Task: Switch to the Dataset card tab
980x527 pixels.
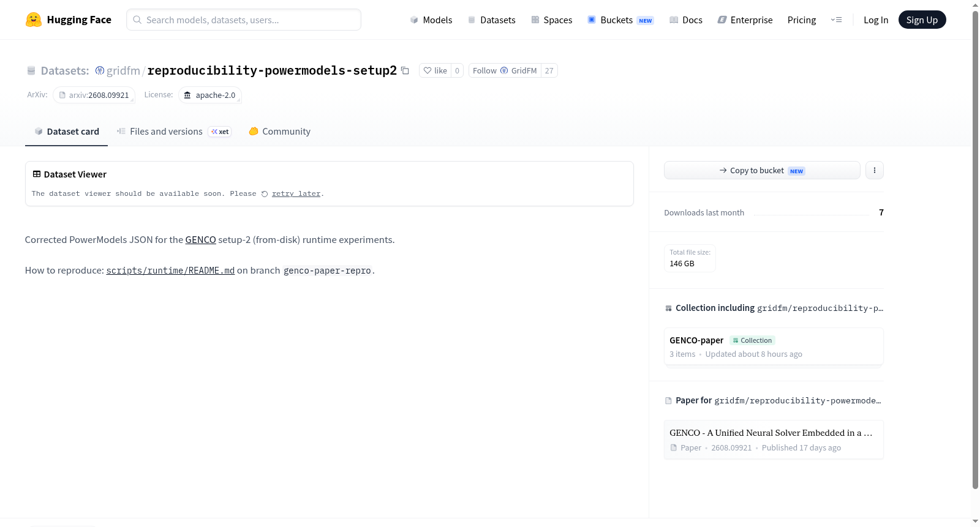Action: (x=66, y=132)
